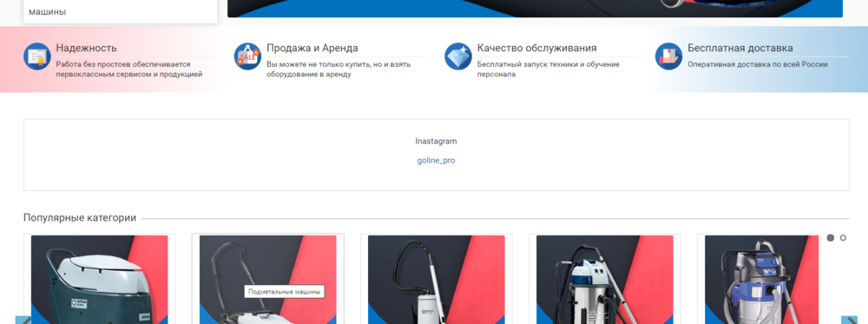The width and height of the screenshot is (868, 324).
Task: Click the Популярные категории section title
Action: [x=80, y=218]
